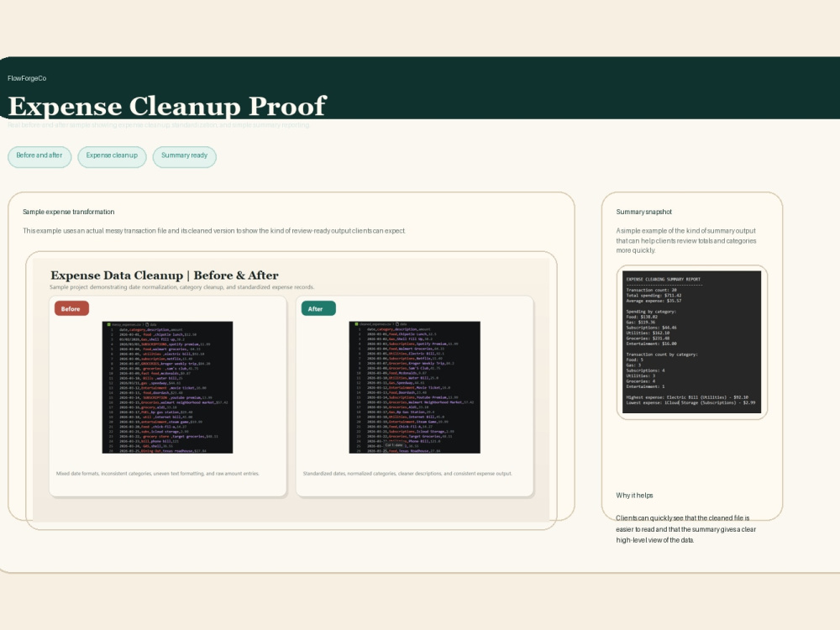Click 'Expense Data Cleanup | Before & After' title
This screenshot has height=630, width=840.
(165, 276)
